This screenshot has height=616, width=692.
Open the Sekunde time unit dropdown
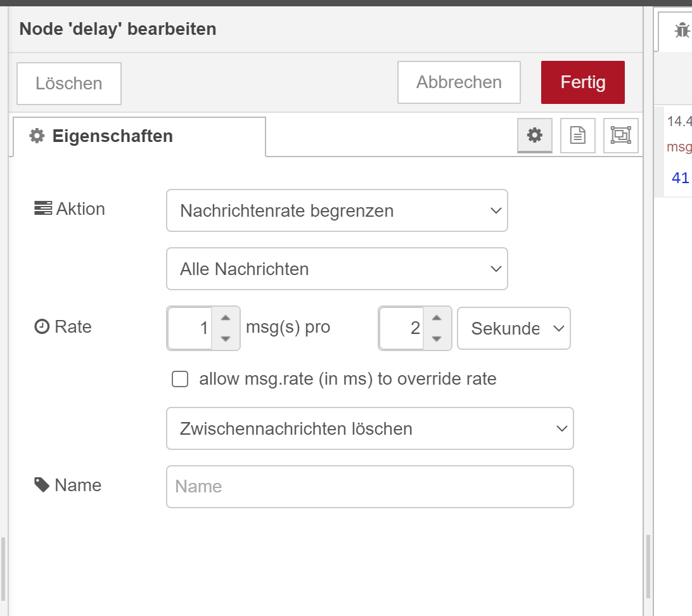pyautogui.click(x=513, y=328)
